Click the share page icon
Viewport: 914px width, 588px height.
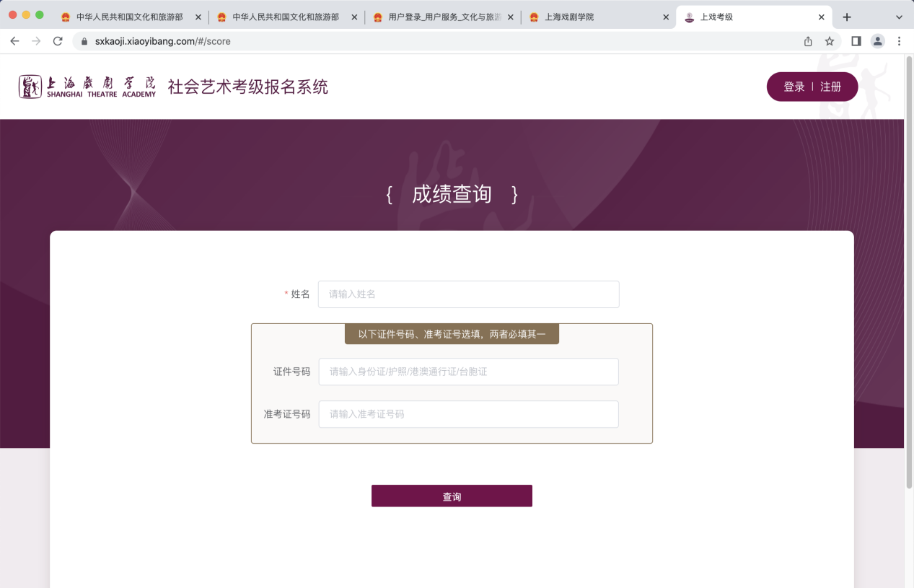coord(808,41)
